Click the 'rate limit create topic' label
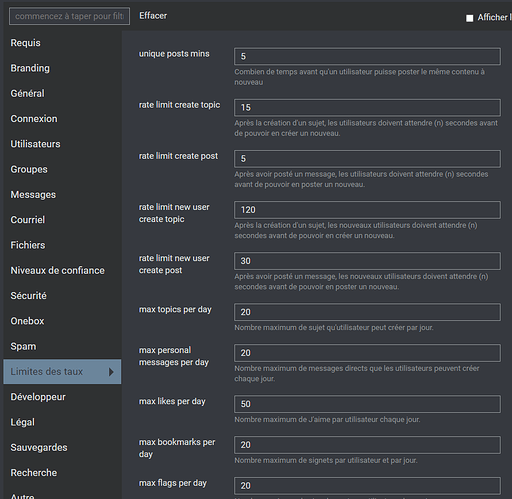 point(179,105)
